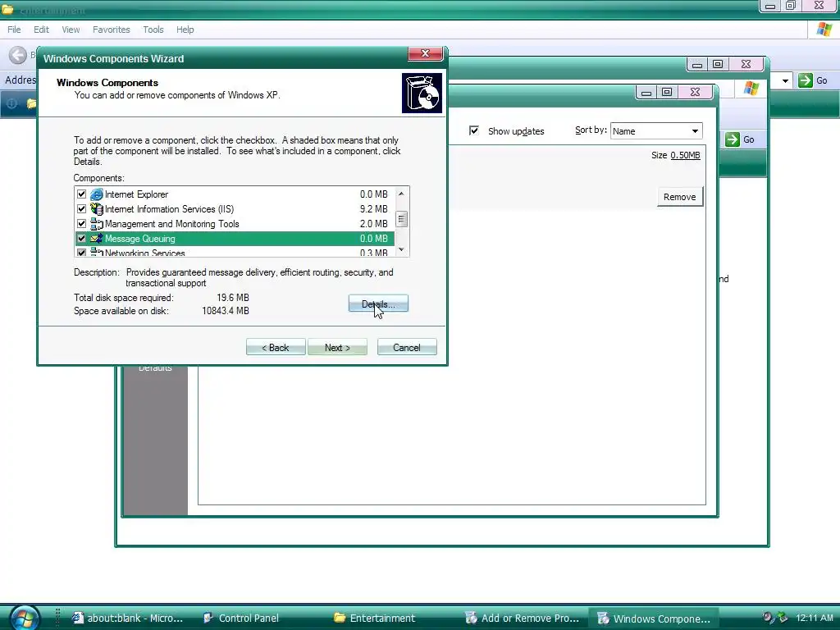840x630 pixels.
Task: Click Windows Components Wizard taskbar button
Action: point(654,619)
